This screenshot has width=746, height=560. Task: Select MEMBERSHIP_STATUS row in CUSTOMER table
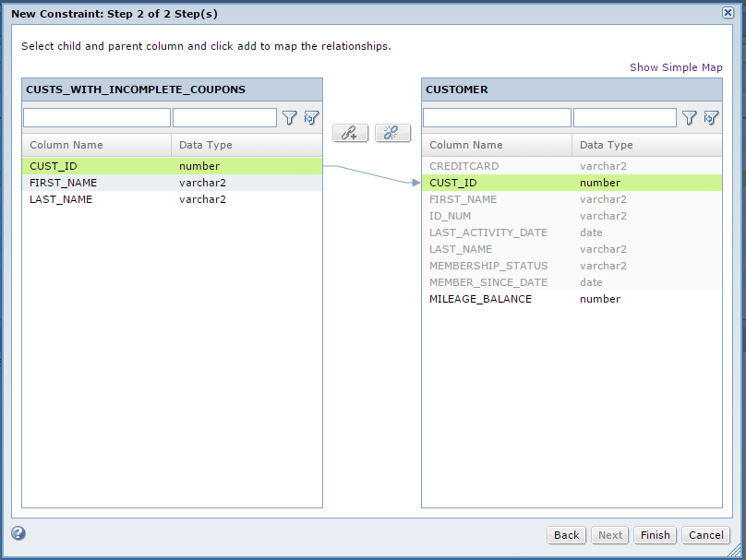click(572, 266)
